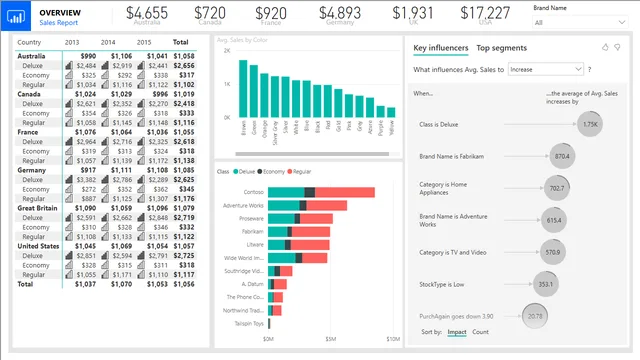Click the 2014 column header
The image size is (640, 360).
108,42
